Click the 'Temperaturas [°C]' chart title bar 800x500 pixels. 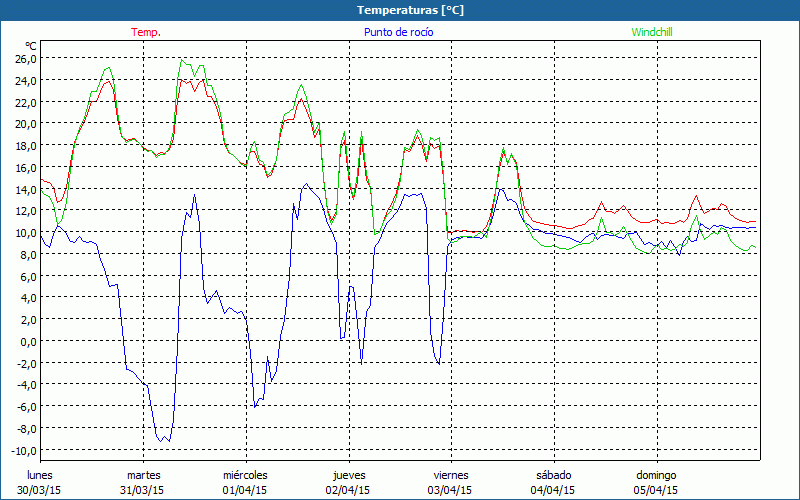400,10
